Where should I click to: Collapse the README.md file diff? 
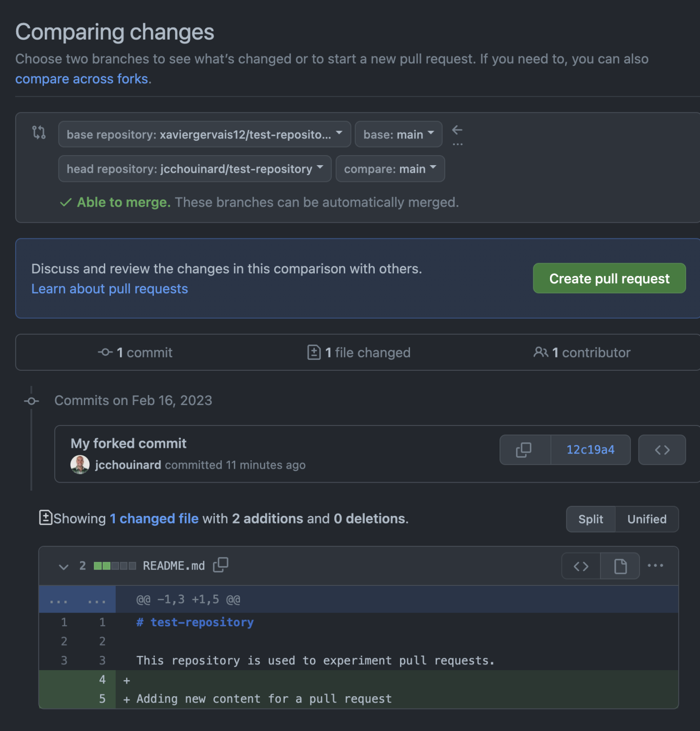click(63, 566)
